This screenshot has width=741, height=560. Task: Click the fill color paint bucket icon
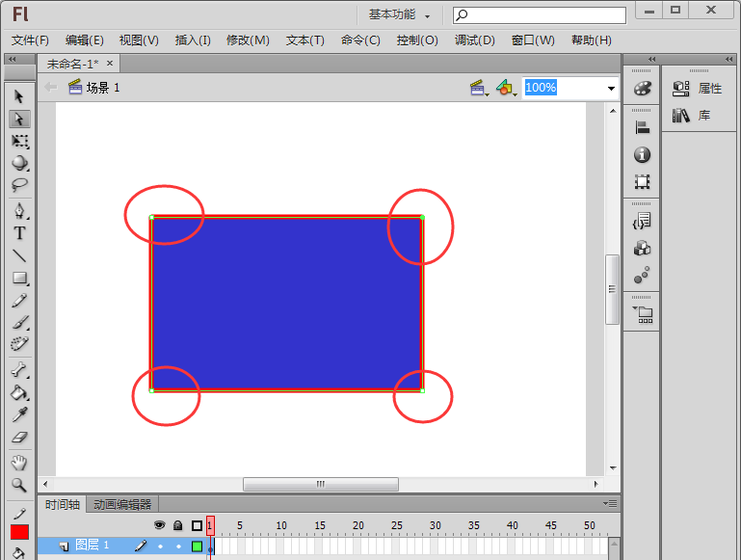tap(18, 552)
